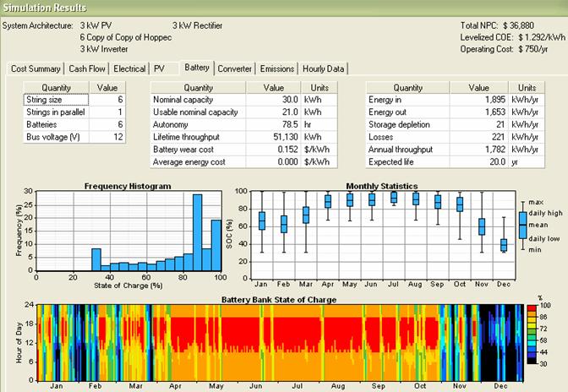View the Emissions tab

point(277,68)
